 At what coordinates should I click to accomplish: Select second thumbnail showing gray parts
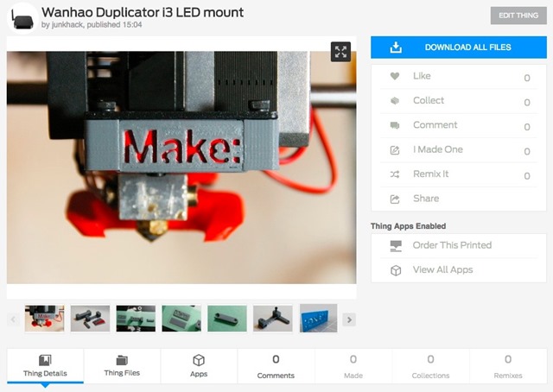(90, 319)
